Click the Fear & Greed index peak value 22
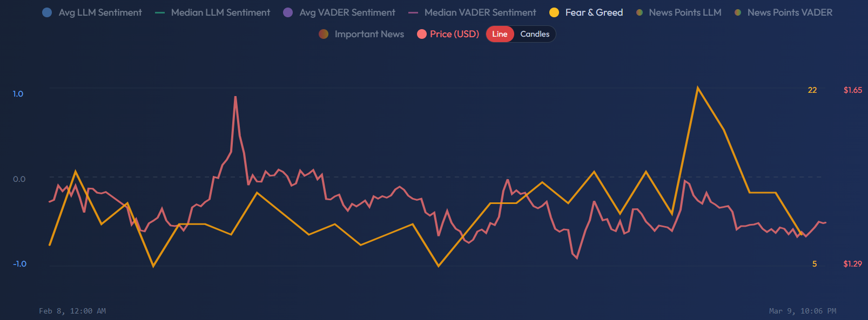 pos(812,90)
